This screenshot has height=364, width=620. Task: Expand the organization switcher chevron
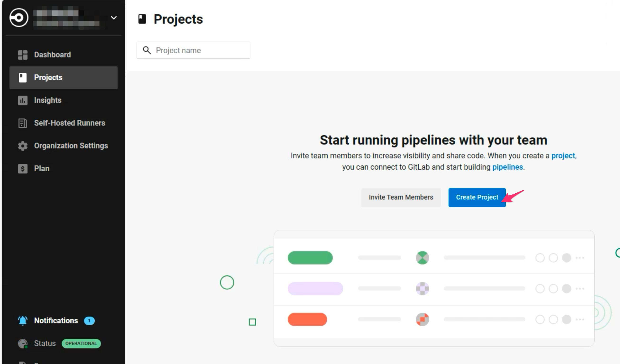(x=113, y=18)
